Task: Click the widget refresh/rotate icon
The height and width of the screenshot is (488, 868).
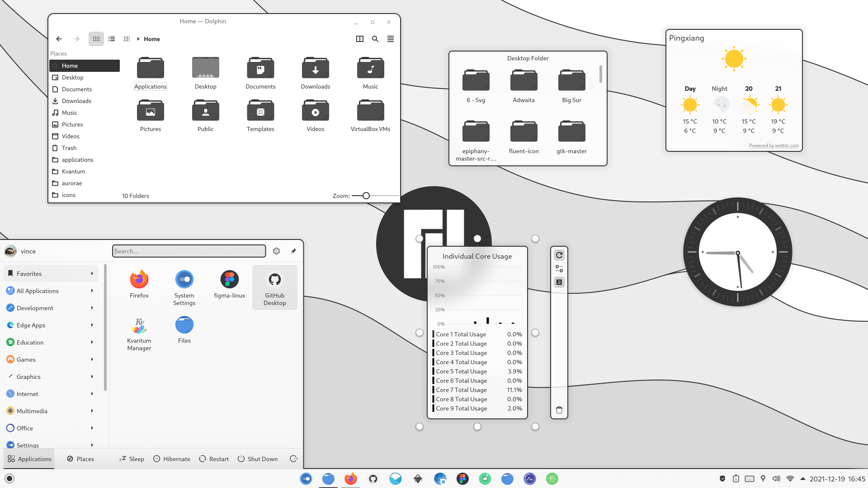Action: 559,255
